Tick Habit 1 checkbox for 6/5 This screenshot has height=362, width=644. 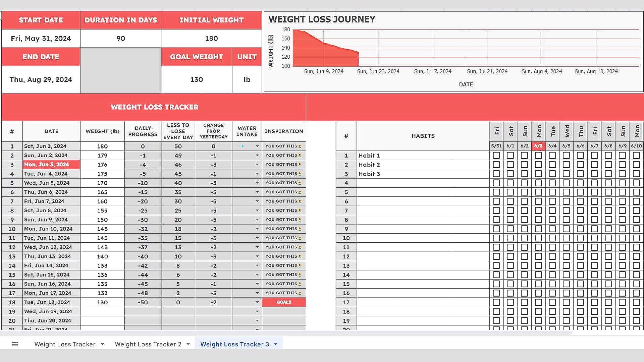[x=567, y=156]
